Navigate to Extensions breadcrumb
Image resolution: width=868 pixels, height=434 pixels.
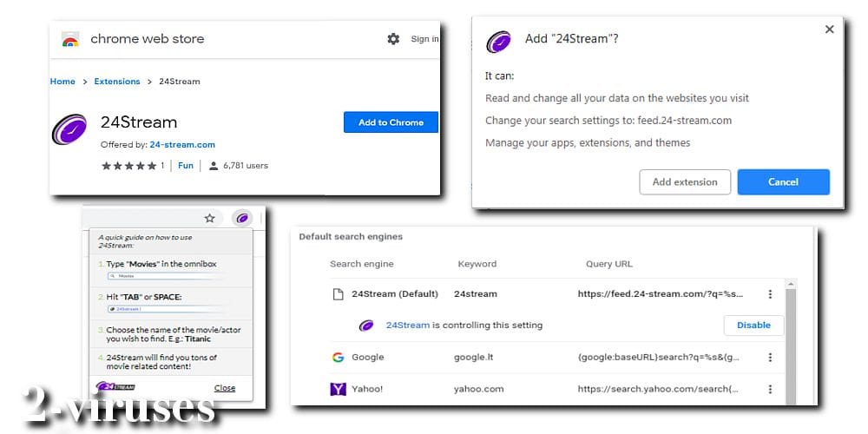(117, 82)
